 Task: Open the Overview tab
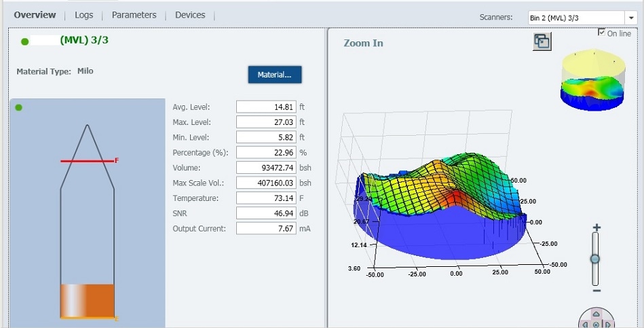coord(35,15)
